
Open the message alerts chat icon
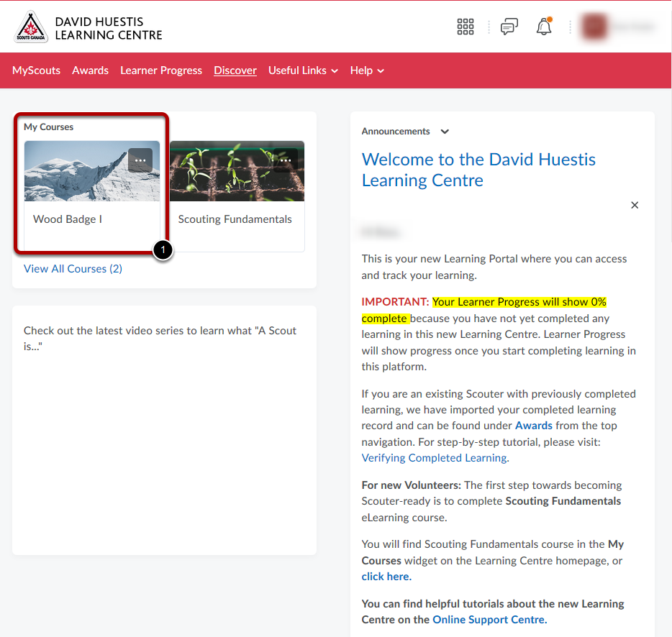509,27
